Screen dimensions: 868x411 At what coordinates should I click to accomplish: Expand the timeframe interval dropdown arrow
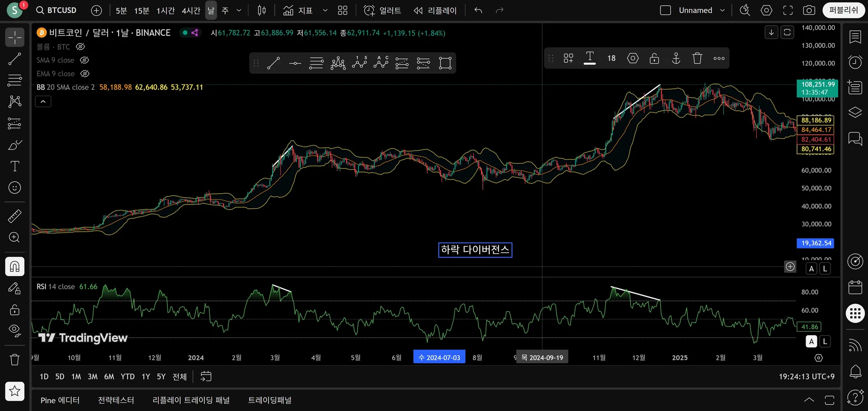pos(239,10)
